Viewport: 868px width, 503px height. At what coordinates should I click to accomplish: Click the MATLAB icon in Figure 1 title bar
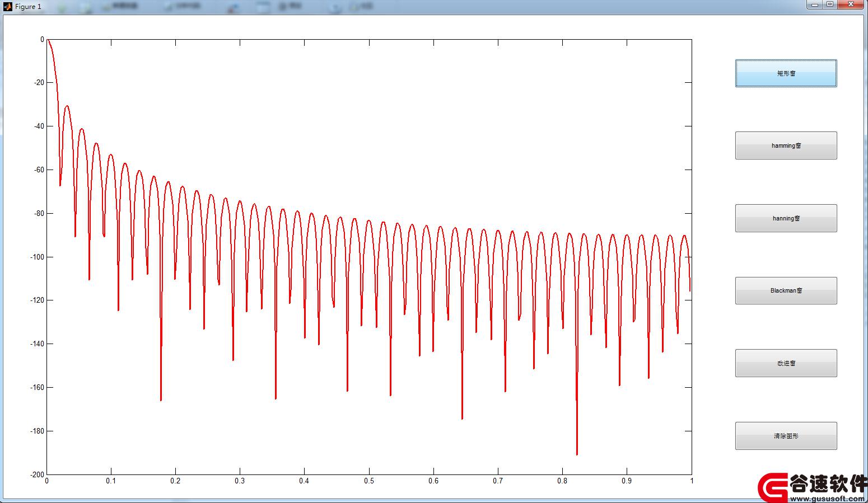7,7
